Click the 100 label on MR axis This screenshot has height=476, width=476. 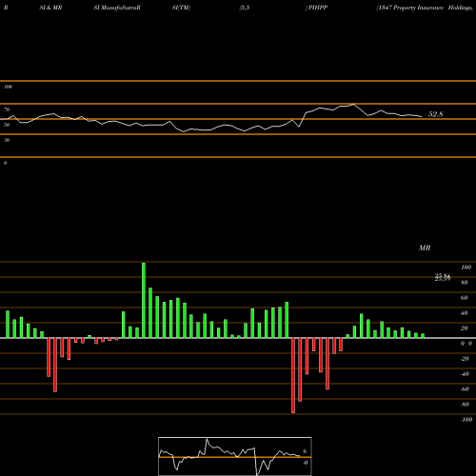[466, 268]
